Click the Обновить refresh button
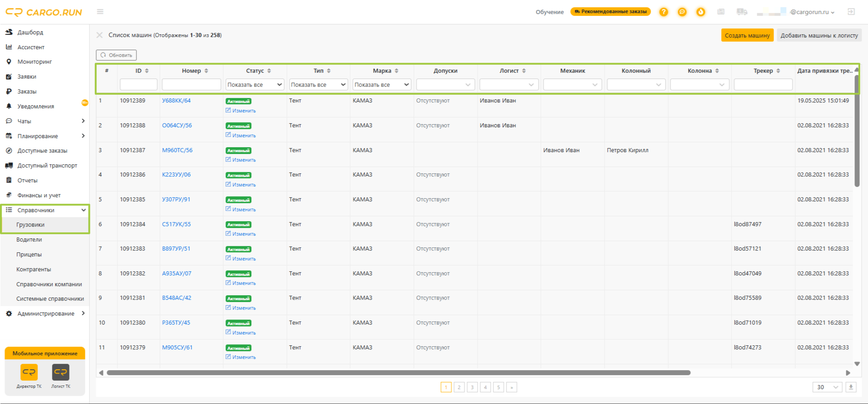This screenshot has height=404, width=868. pos(116,55)
